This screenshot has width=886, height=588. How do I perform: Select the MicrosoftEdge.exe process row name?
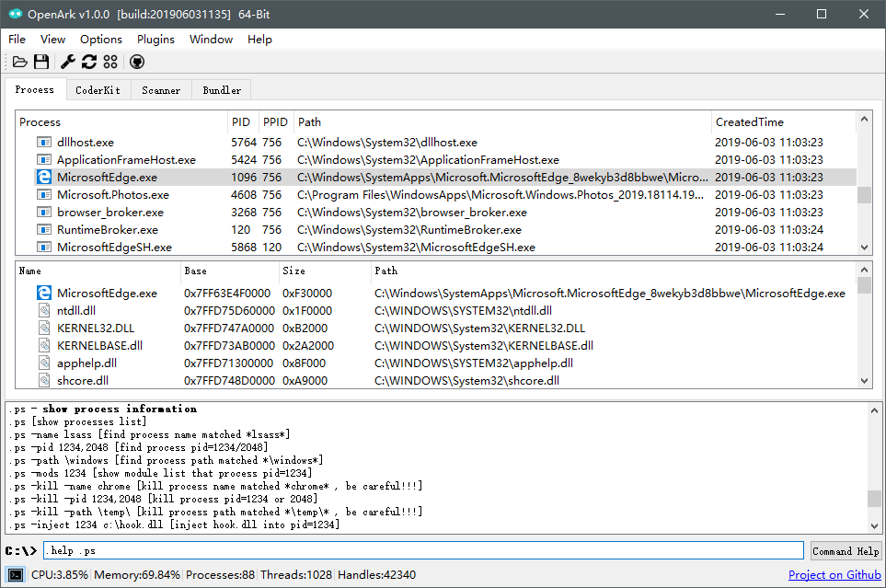pyautogui.click(x=107, y=177)
